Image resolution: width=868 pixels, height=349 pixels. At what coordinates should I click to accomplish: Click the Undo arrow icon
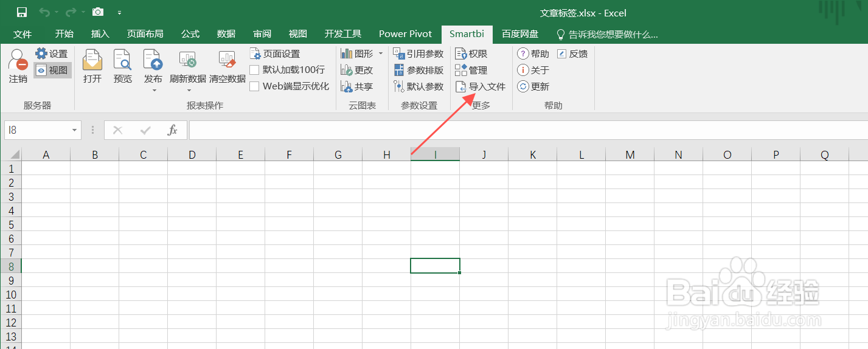[44, 12]
